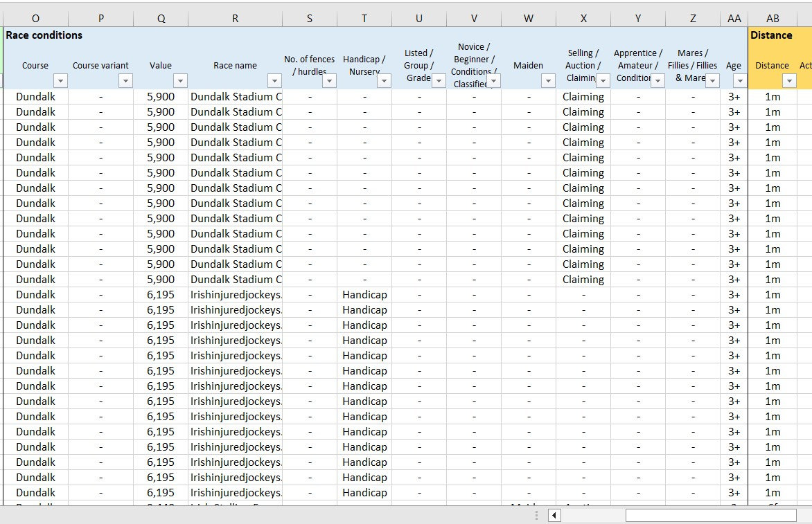Click the 'Race conditions' header cell
This screenshot has height=524, width=812.
43,35
